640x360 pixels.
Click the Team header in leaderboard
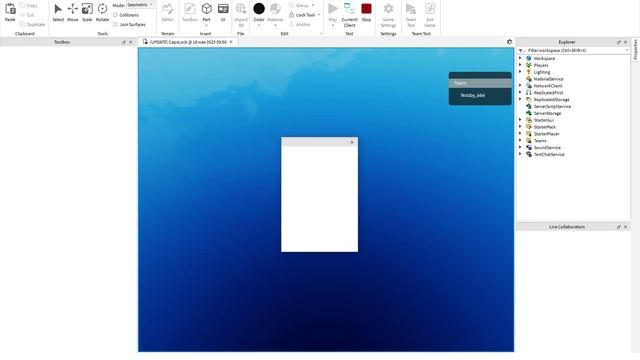[x=480, y=83]
